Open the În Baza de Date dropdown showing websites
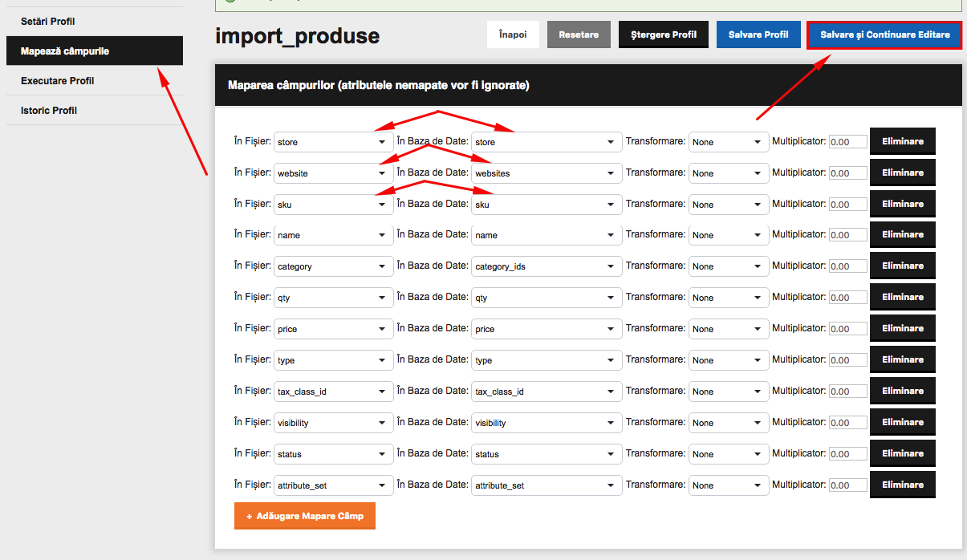The width and height of the screenshot is (967, 560). pos(546,173)
